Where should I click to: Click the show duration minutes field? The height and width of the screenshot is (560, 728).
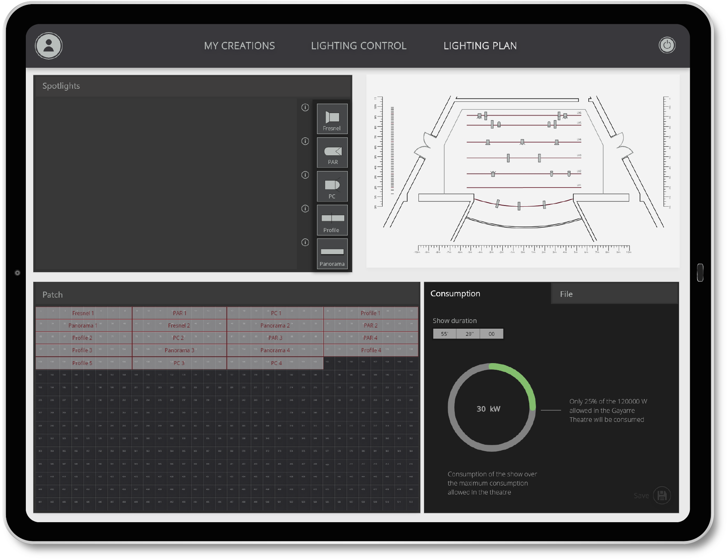click(444, 334)
